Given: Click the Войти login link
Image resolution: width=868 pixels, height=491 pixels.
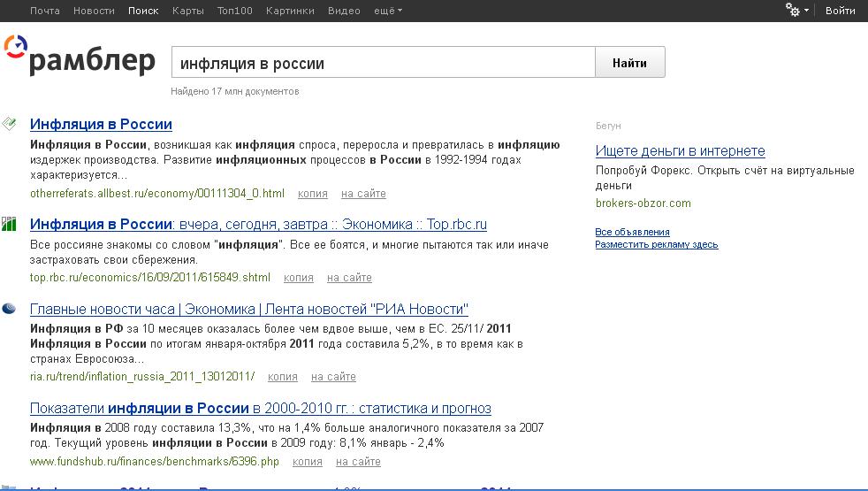Looking at the screenshot, I should coord(841,11).
